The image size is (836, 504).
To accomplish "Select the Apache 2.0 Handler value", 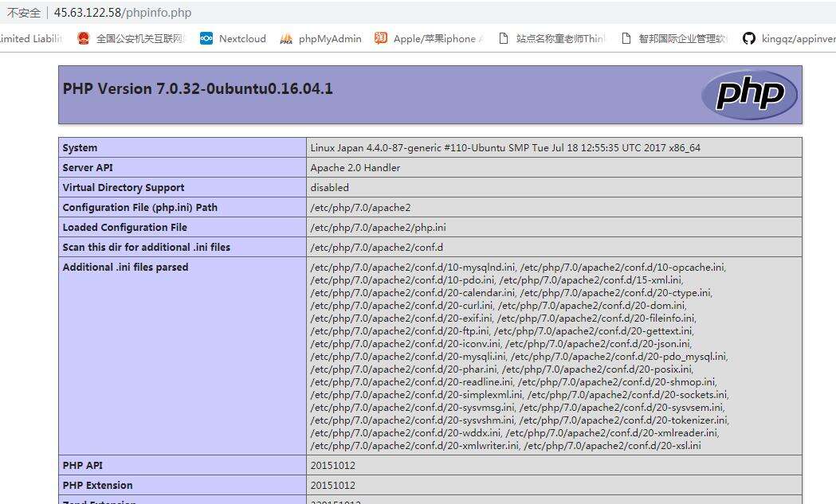I will [355, 168].
